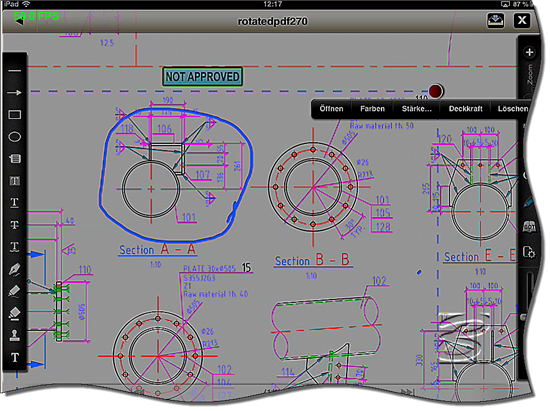Close the document with the X button

pyautogui.click(x=522, y=20)
